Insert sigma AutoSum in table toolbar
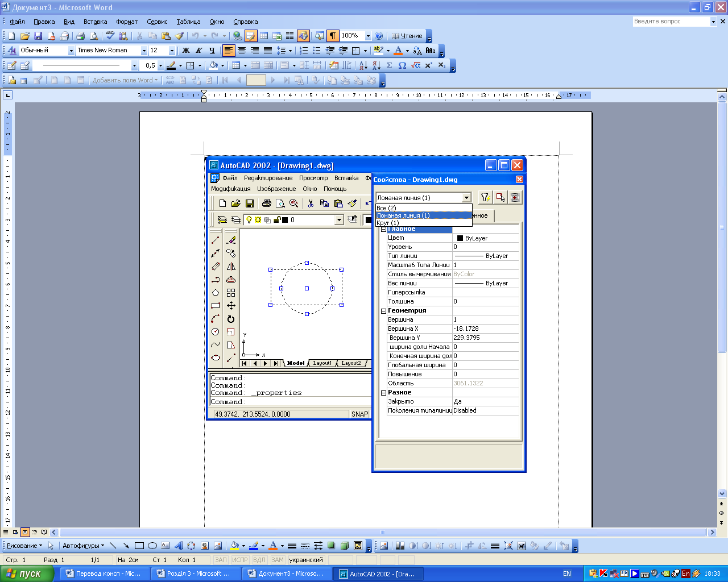 389,65
